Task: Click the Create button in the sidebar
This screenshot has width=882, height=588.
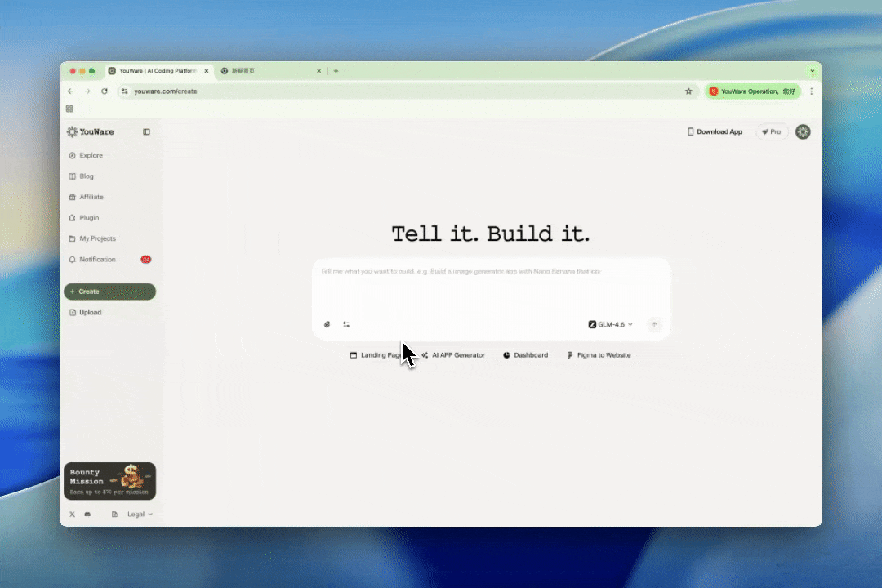Action: (x=109, y=292)
